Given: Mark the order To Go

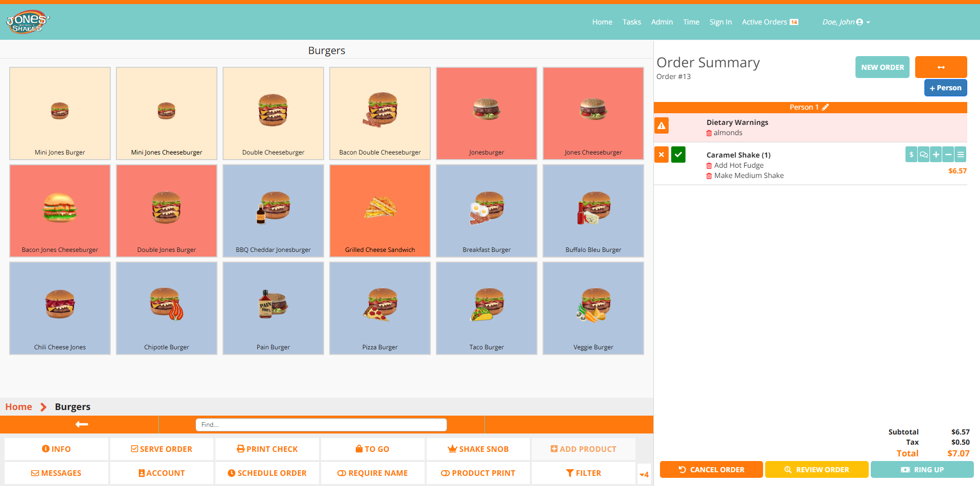Looking at the screenshot, I should (x=373, y=449).
